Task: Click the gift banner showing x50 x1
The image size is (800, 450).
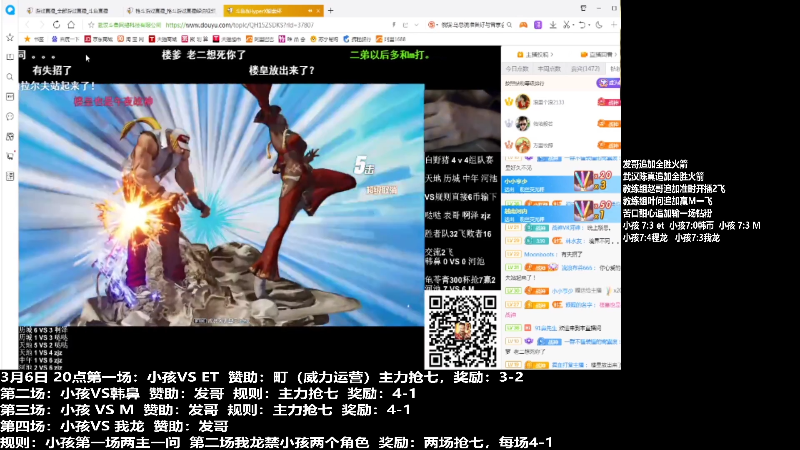Action: click(561, 212)
